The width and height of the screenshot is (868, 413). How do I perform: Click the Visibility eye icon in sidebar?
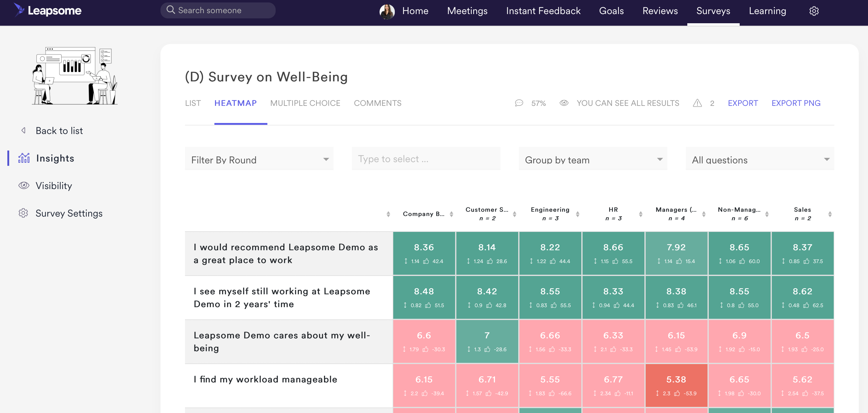coord(24,185)
